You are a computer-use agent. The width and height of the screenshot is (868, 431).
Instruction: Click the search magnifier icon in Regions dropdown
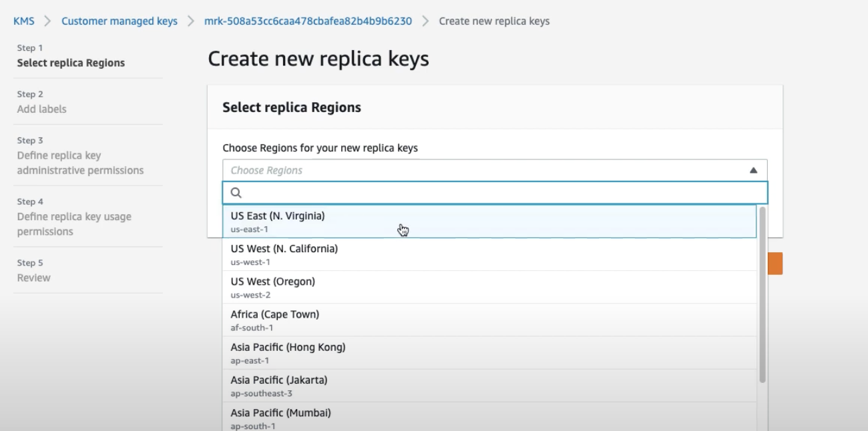236,193
